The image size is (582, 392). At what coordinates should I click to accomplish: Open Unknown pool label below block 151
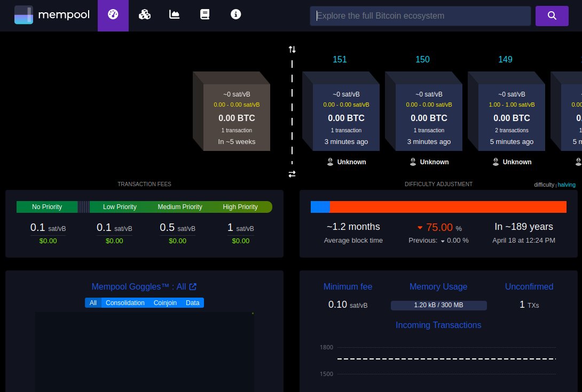351,162
